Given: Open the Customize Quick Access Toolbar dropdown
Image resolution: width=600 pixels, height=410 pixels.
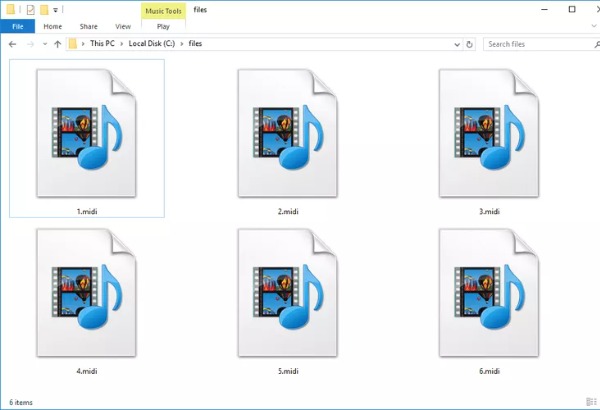Looking at the screenshot, I should pos(55,10).
